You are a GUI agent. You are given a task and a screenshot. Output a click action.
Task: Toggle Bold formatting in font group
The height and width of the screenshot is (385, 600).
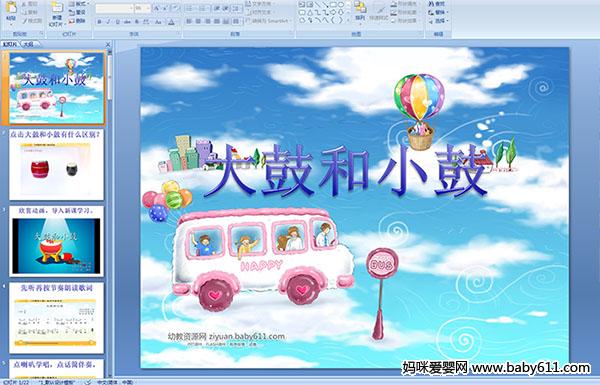(99, 22)
